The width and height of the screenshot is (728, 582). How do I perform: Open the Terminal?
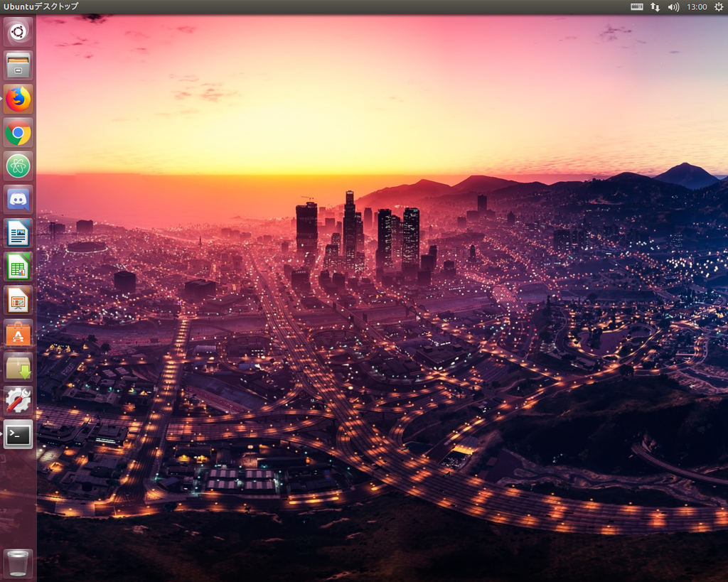[18, 435]
